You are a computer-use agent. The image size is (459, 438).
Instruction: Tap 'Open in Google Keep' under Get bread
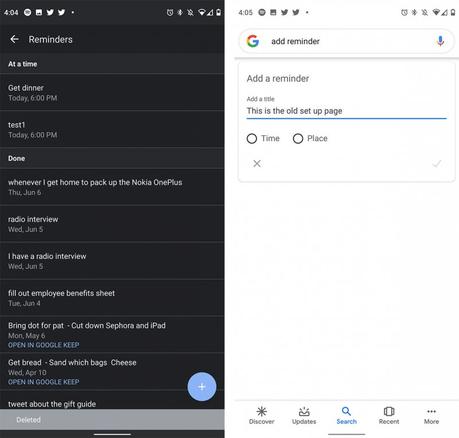(44, 382)
